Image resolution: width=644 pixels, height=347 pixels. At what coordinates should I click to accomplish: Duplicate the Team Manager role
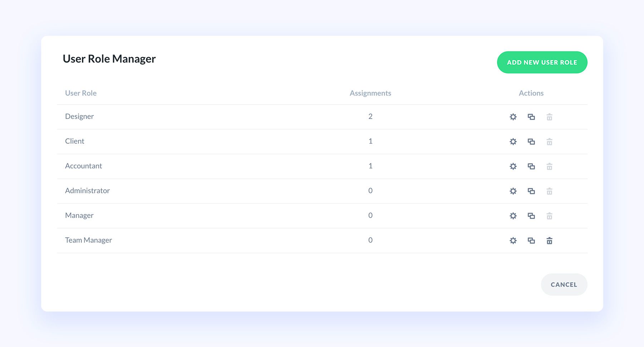click(531, 240)
